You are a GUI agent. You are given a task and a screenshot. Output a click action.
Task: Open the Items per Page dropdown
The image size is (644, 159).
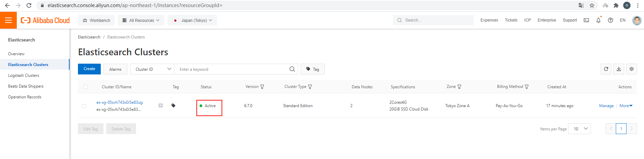click(x=579, y=129)
